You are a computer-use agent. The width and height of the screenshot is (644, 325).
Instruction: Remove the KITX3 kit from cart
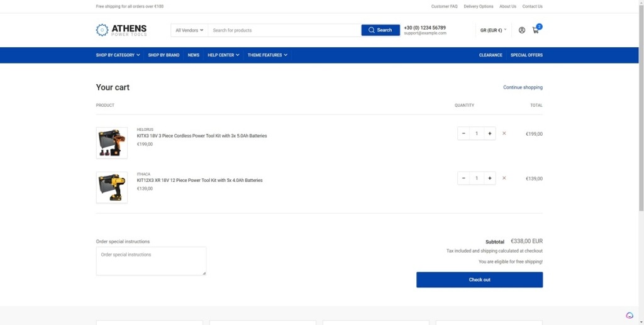tap(504, 133)
